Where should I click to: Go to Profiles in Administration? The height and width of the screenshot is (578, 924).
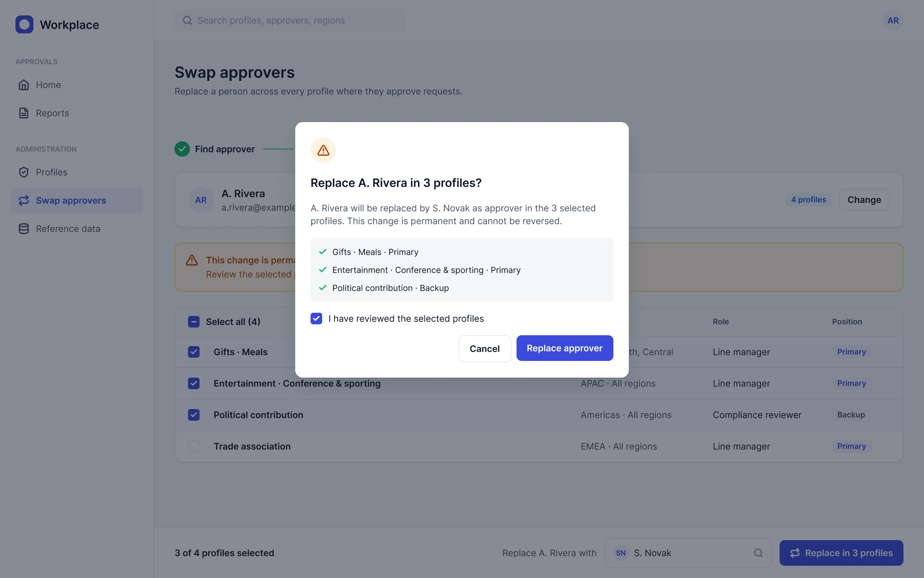77,172
